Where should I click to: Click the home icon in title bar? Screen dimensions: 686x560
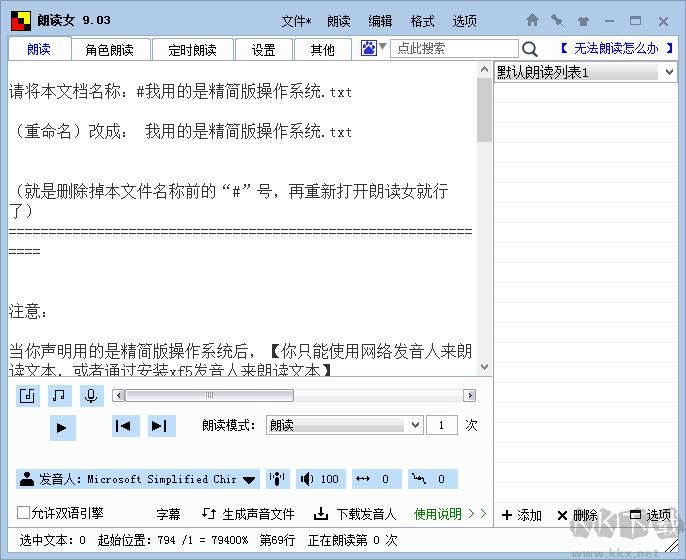(532, 20)
